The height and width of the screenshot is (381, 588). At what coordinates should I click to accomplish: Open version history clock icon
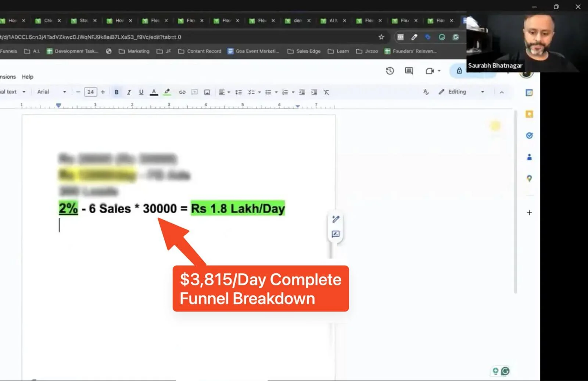pyautogui.click(x=390, y=71)
